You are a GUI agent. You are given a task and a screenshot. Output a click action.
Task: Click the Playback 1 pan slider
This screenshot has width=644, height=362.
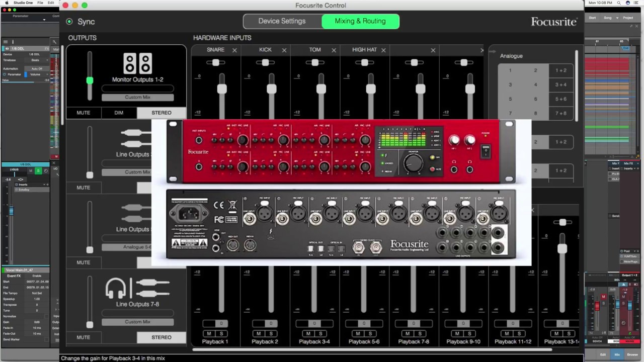(215, 323)
